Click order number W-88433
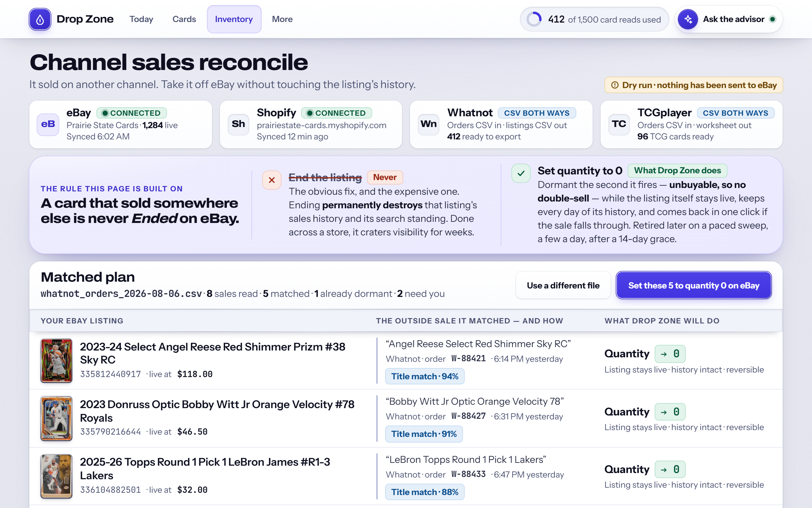The image size is (812, 508). pyautogui.click(x=468, y=474)
